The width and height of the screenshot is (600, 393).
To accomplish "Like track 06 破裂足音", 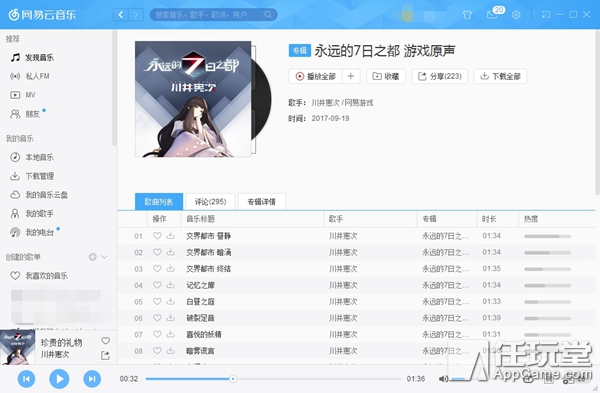I will click(157, 318).
